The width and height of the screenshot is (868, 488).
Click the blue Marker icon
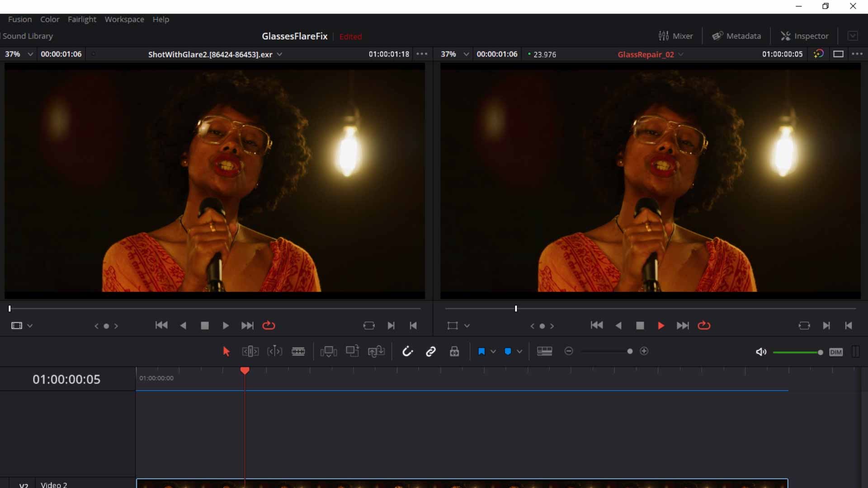508,352
